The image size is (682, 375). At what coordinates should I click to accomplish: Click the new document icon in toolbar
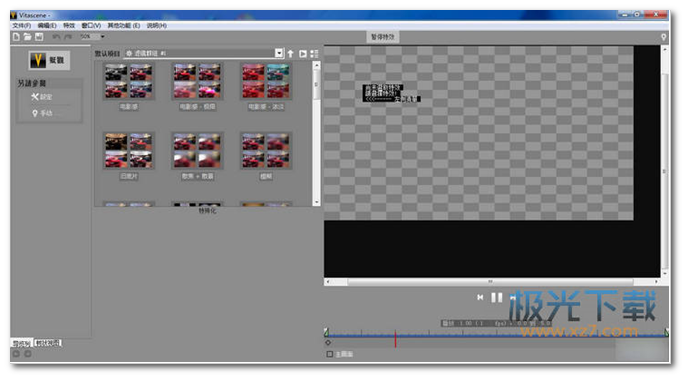tap(16, 37)
